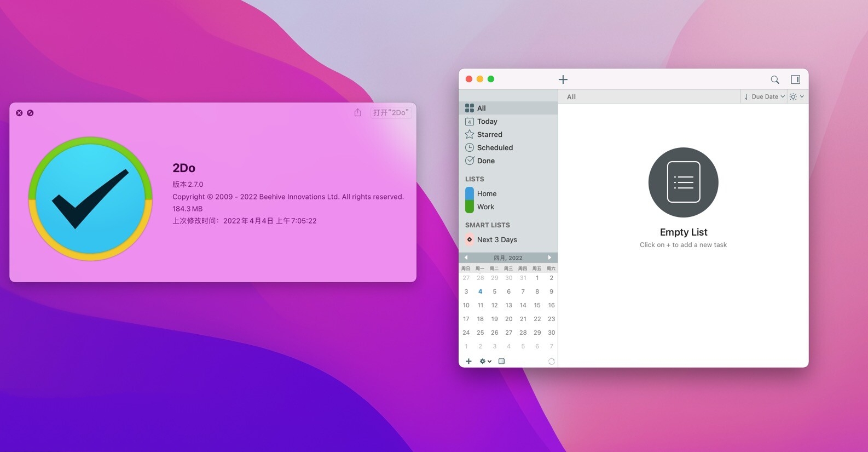Add a new list with the bottom plus icon

(x=468, y=361)
